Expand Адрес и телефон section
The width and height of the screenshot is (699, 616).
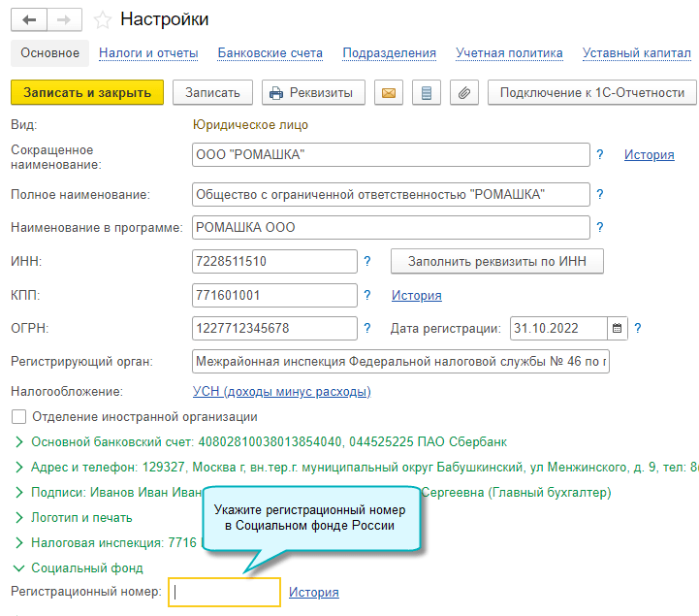[19, 468]
